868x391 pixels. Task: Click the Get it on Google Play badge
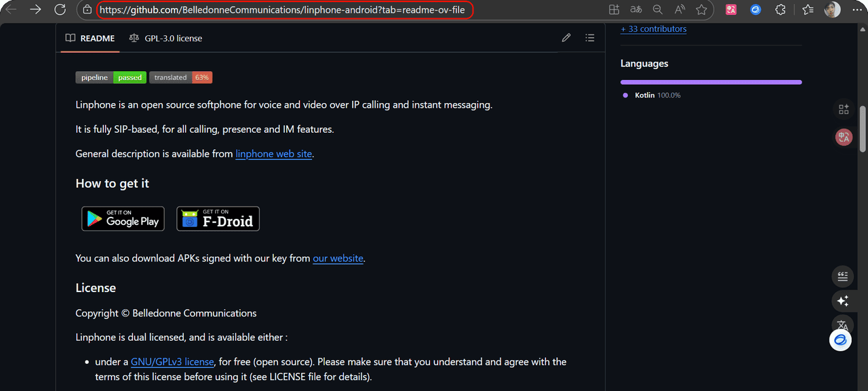point(123,218)
